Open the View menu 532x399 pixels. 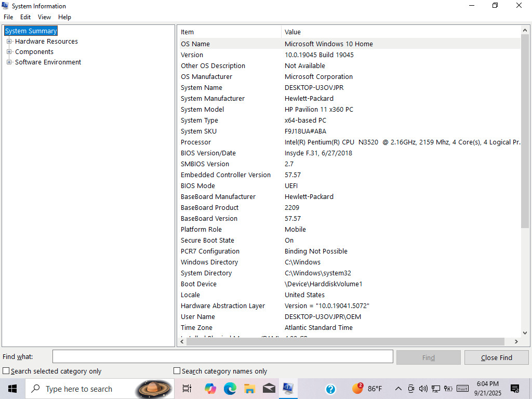[x=45, y=17]
